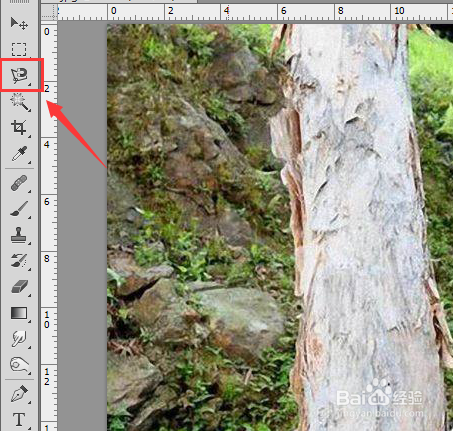Click the ruler origin corner box
The height and width of the screenshot is (431, 453).
pyautogui.click(x=49, y=12)
